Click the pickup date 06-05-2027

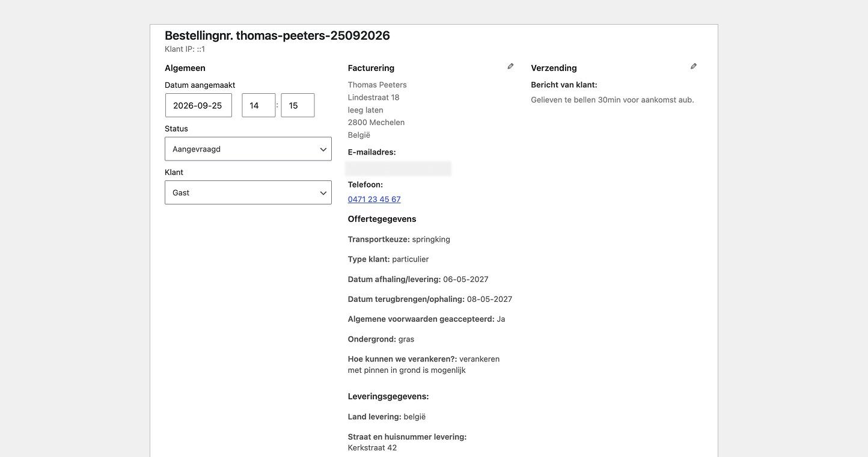tap(466, 279)
